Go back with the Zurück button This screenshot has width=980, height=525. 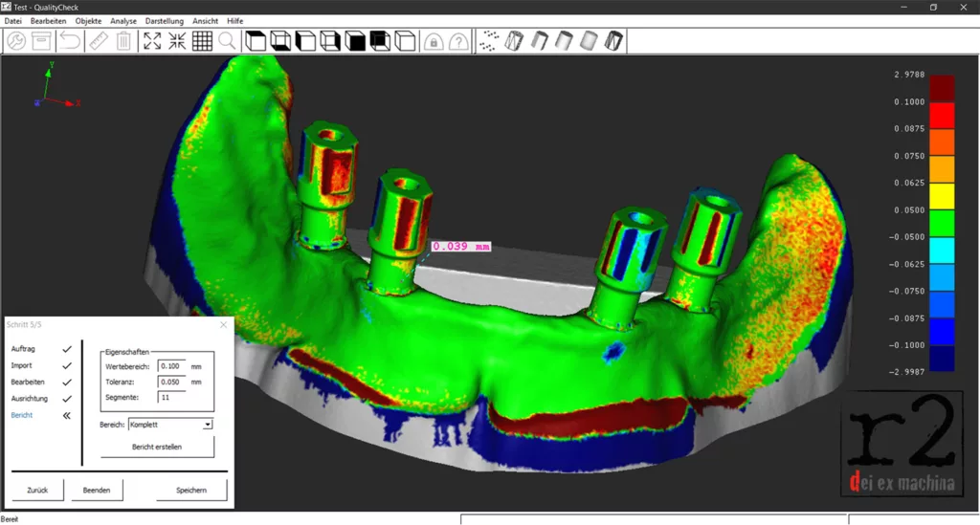(38, 491)
